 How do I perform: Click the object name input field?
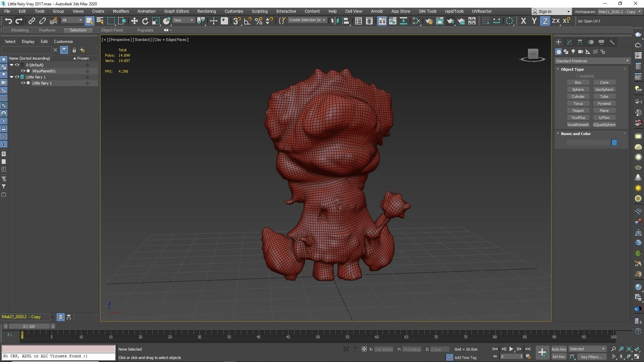click(x=588, y=142)
